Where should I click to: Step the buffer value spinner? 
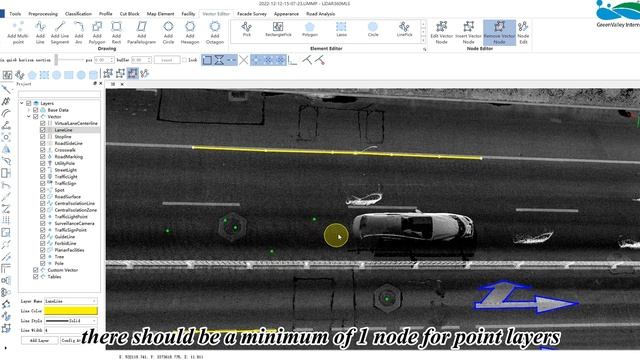point(149,60)
